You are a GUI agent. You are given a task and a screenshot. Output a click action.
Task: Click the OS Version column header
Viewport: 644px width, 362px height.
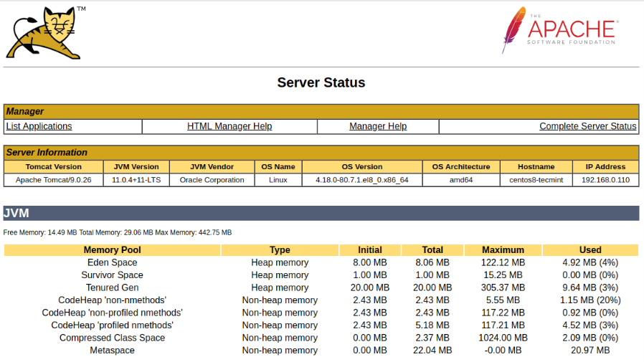pos(362,166)
